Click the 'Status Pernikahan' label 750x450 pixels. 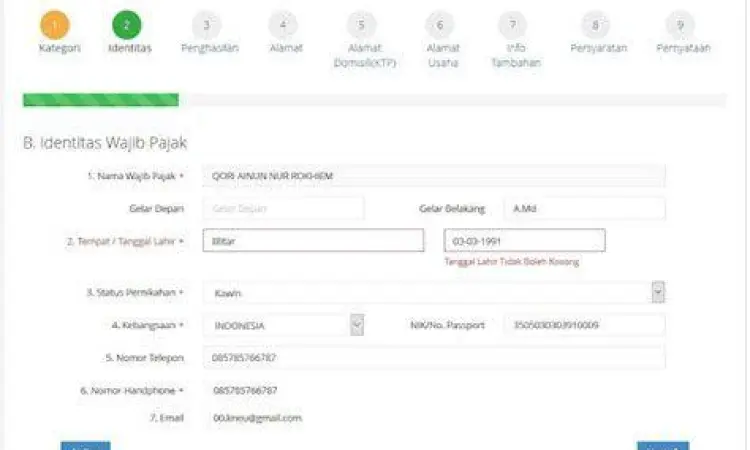(135, 292)
